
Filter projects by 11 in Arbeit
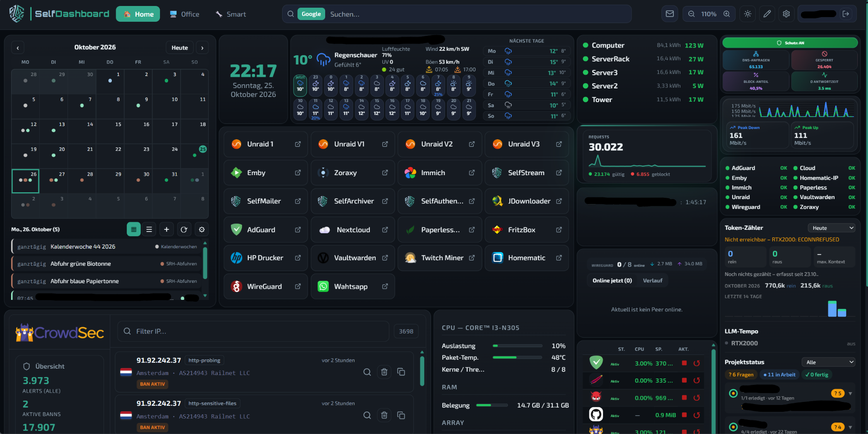(779, 375)
